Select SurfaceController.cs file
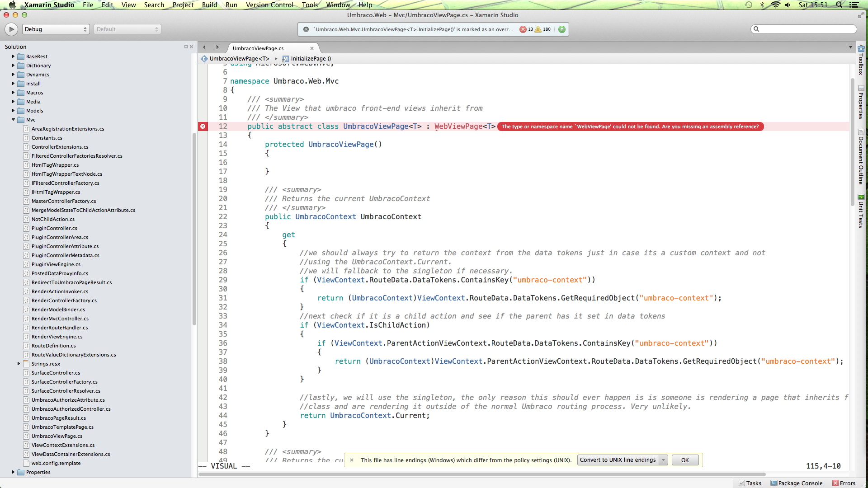 [56, 373]
